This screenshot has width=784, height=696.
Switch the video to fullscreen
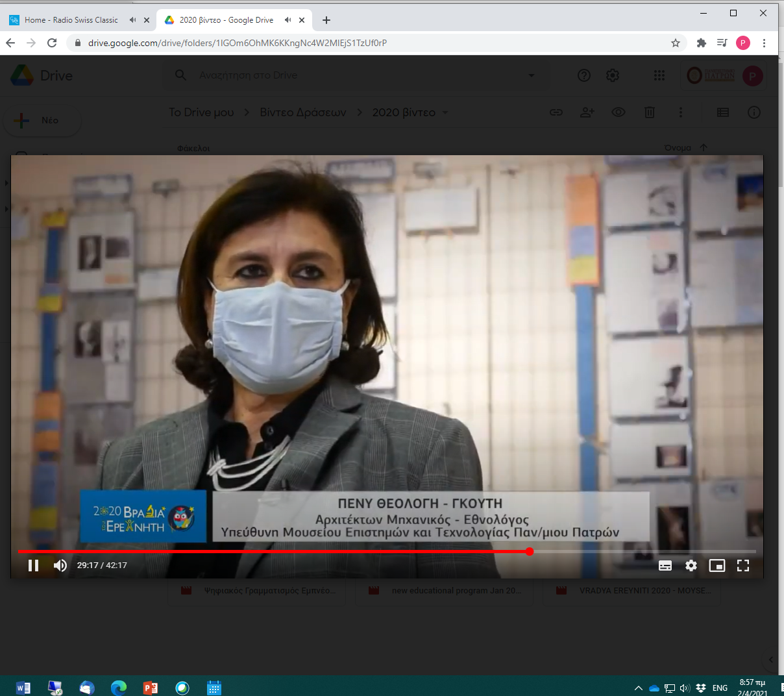click(x=743, y=565)
